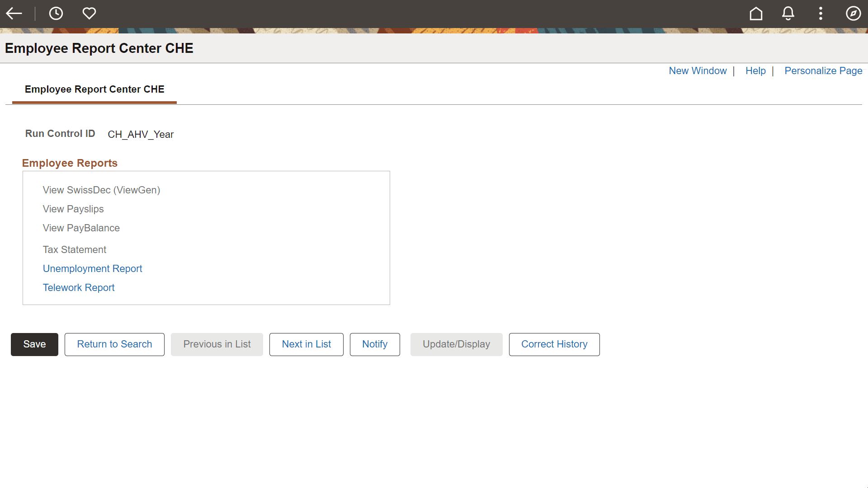868x488 pixels.
Task: Open the Unemployment Report link
Action: click(92, 269)
